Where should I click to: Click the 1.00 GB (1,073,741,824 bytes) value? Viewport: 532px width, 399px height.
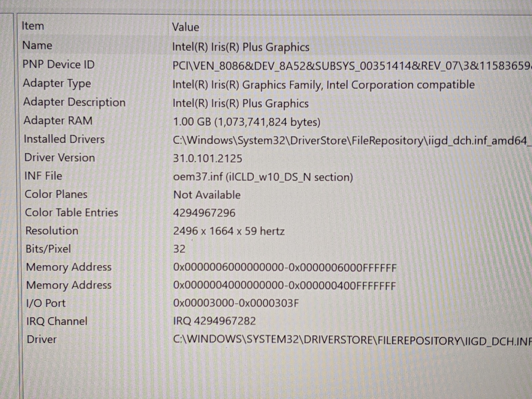pos(247,122)
